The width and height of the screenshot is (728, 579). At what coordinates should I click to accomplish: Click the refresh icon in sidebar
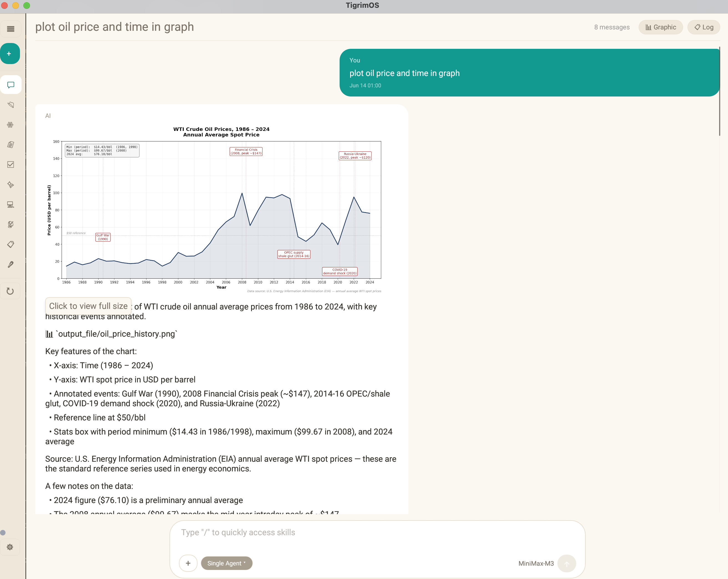(x=10, y=291)
